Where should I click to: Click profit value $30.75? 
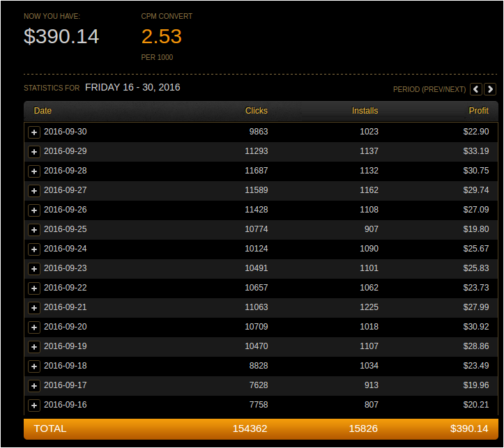[x=475, y=171]
